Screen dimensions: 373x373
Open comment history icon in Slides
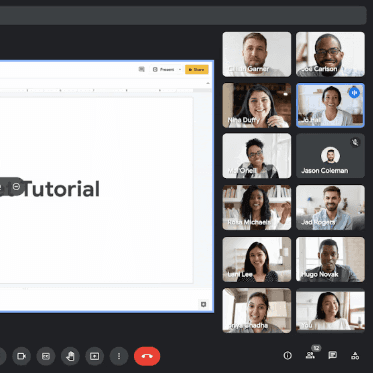(142, 69)
